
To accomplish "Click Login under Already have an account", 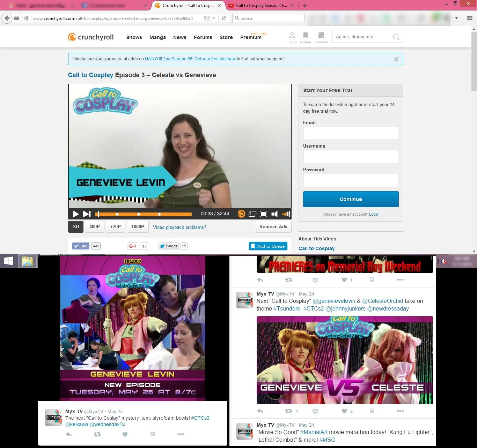I will point(374,214).
